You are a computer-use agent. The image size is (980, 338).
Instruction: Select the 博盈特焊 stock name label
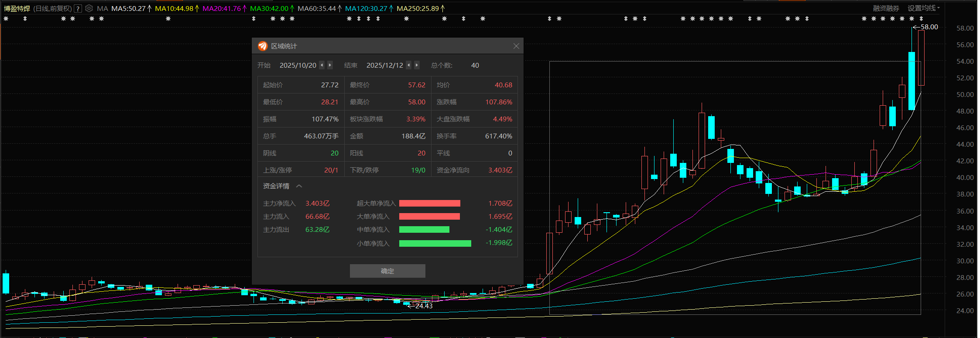pos(17,8)
